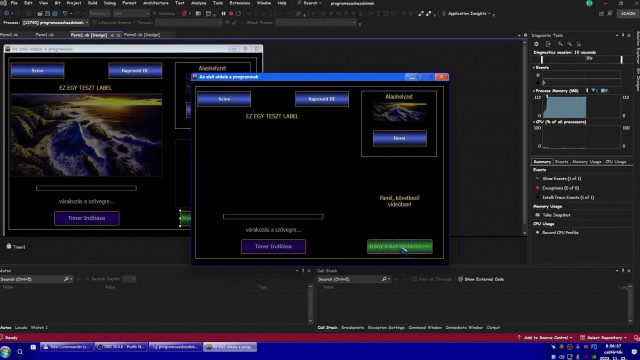
Task: Switch to OBS taskbar button
Action: click(121, 347)
